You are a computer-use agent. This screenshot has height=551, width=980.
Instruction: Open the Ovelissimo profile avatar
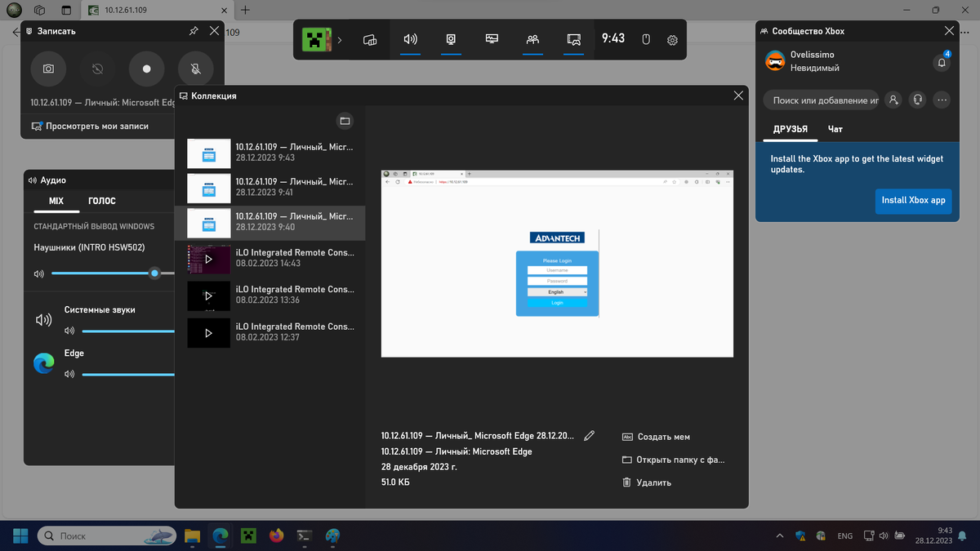coord(775,60)
